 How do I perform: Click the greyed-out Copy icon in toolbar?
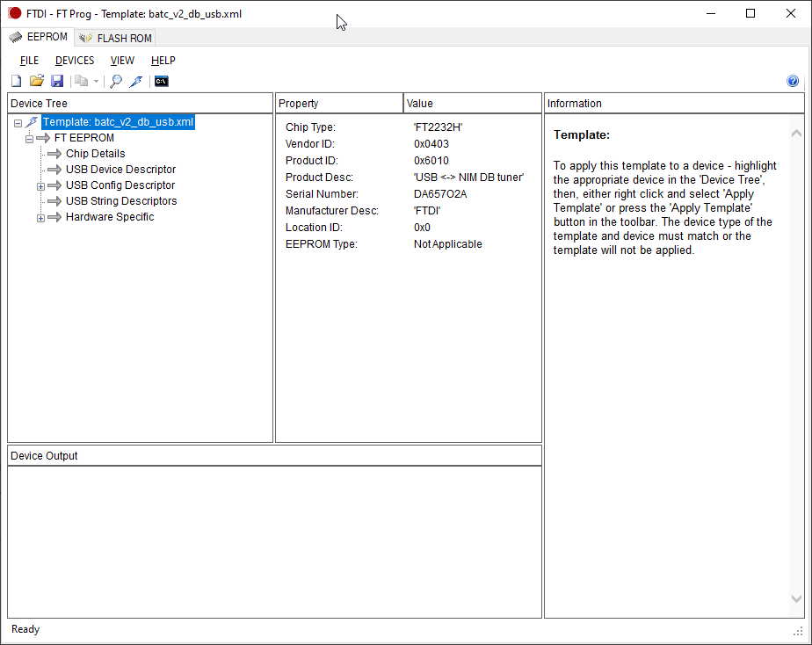[81, 81]
